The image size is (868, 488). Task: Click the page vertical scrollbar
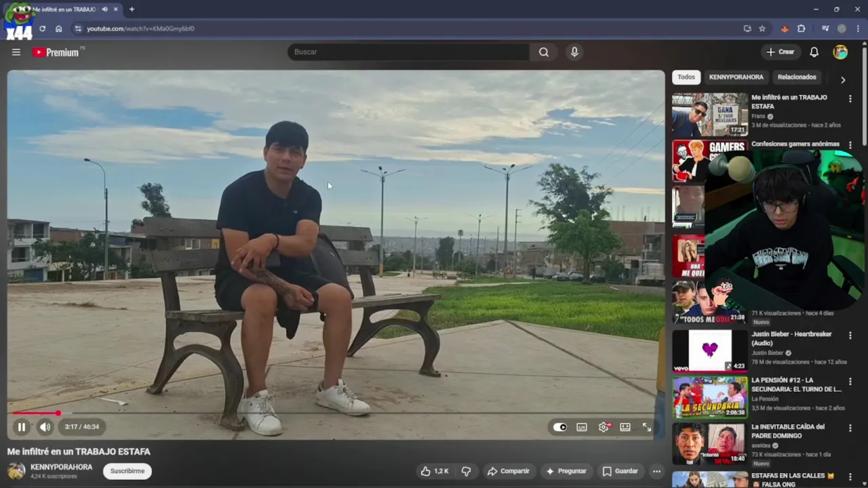pos(865,95)
